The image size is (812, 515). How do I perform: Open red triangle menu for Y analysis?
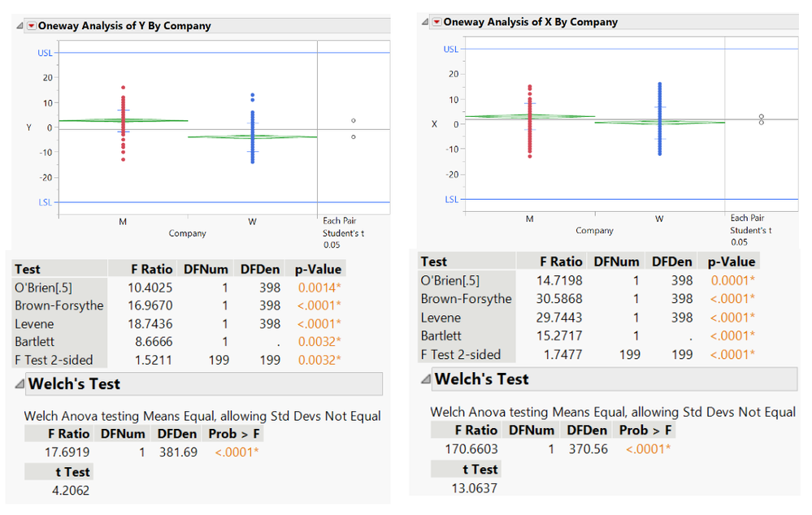coord(32,26)
